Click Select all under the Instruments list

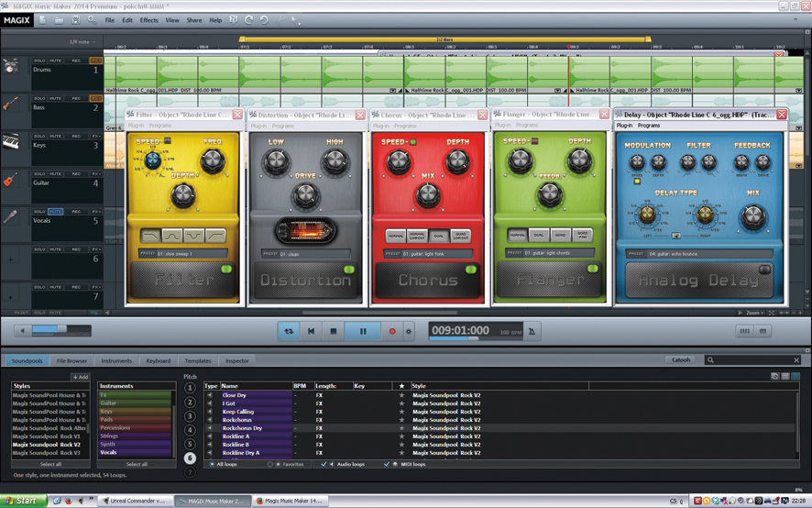[137, 465]
